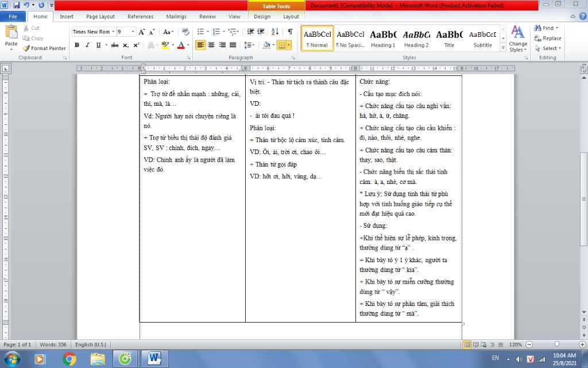Image resolution: width=588 pixels, height=368 pixels.
Task: Open the Numbering dropdown arrow
Action: click(224, 32)
